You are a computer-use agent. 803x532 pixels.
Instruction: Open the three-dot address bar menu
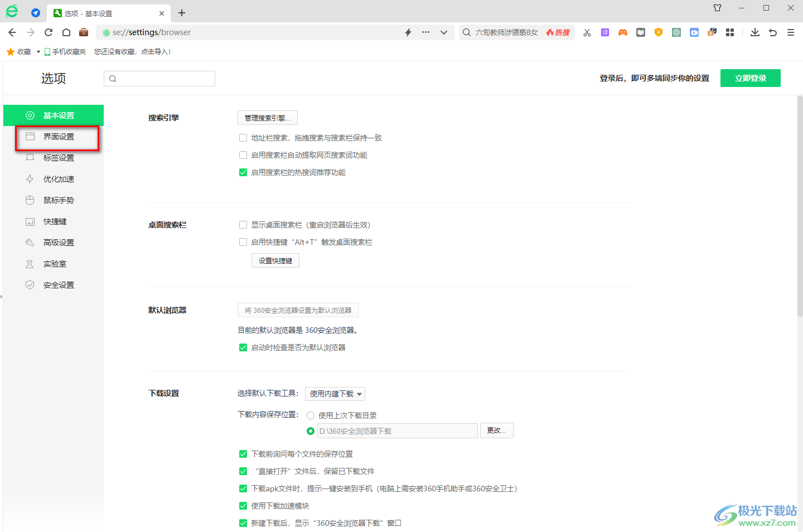[x=426, y=32]
